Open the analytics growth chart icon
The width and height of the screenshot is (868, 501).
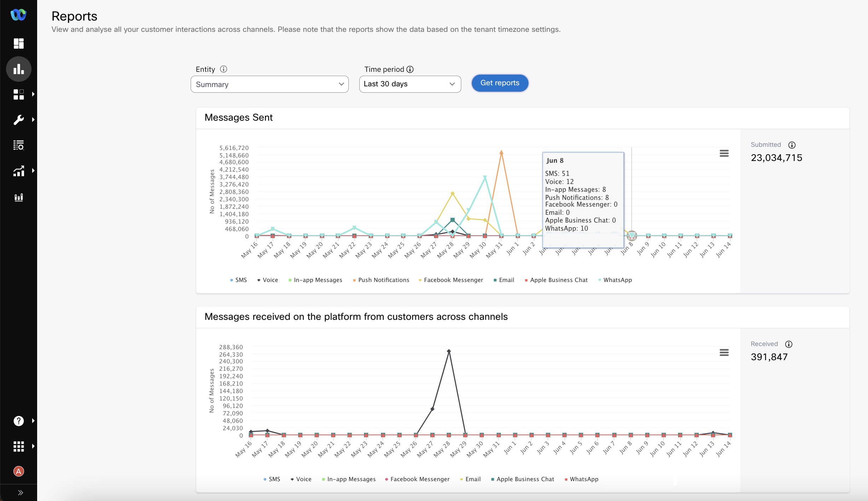(18, 171)
